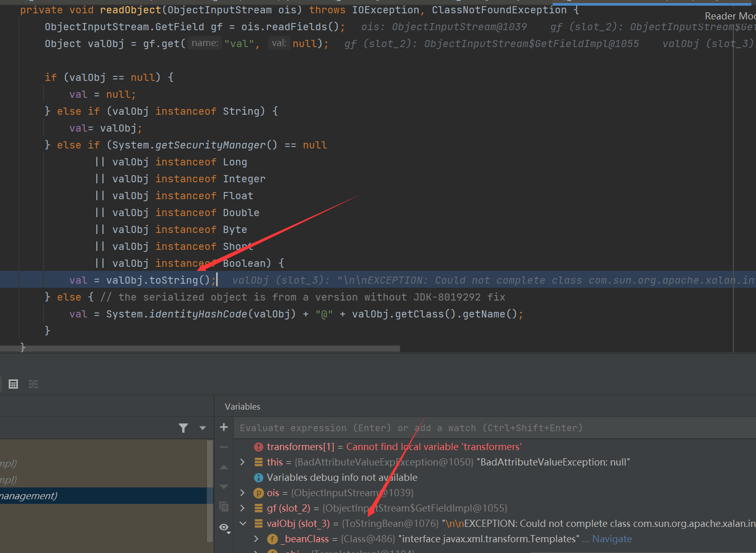Viewport: 756px width, 553px height.
Task: Click 'valObj instanceof Integer' condition line
Action: click(189, 179)
